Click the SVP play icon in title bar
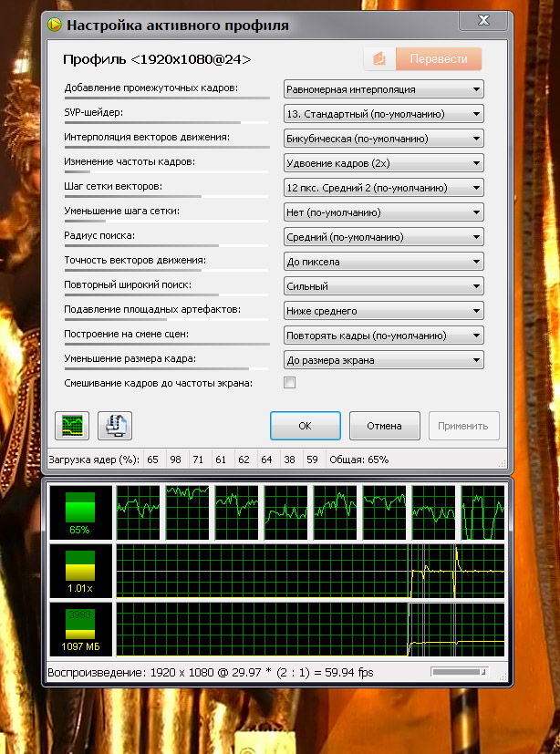This screenshot has width=560, height=754. click(x=57, y=26)
